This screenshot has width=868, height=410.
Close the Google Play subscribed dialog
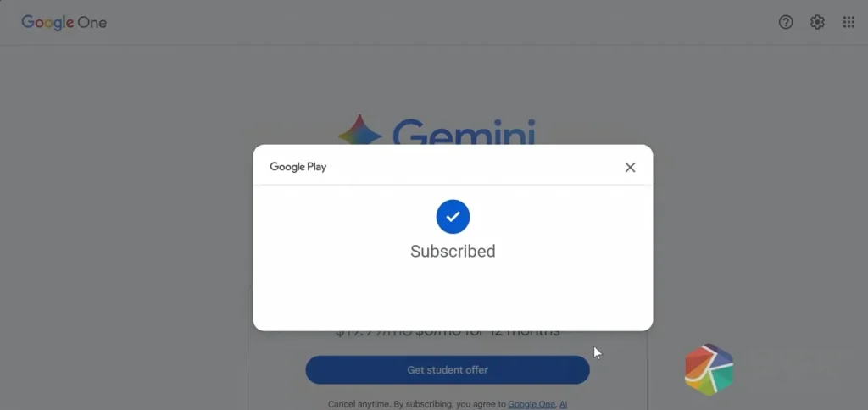click(x=630, y=167)
